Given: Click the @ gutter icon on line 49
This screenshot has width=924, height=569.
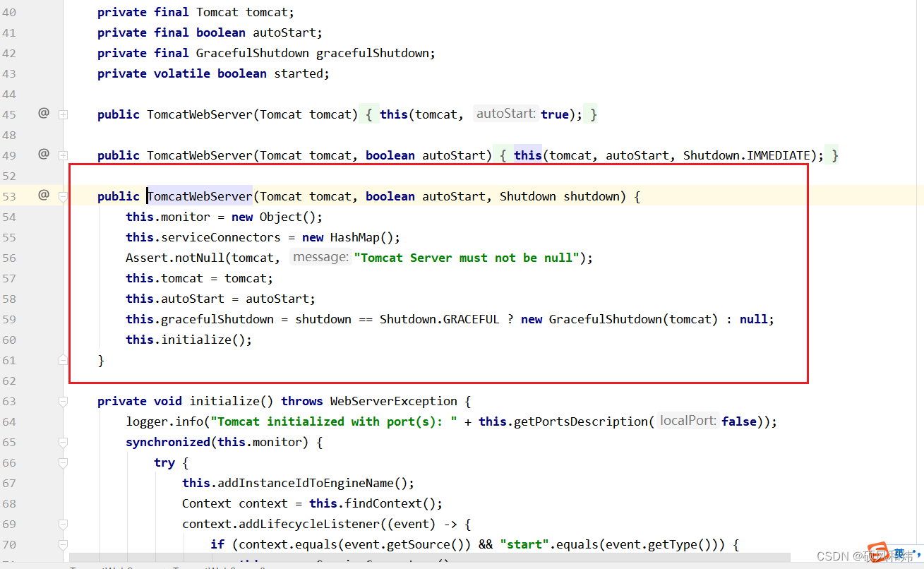Looking at the screenshot, I should (x=44, y=154).
